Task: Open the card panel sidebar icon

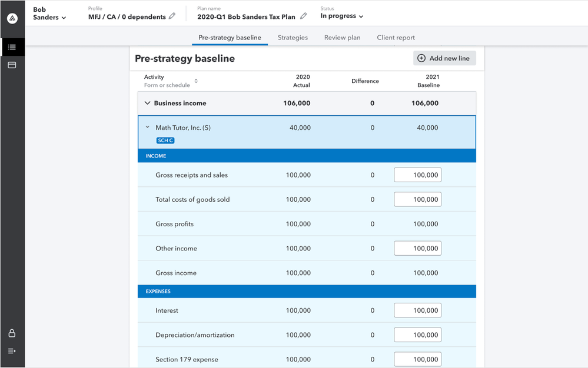Action: click(12, 65)
